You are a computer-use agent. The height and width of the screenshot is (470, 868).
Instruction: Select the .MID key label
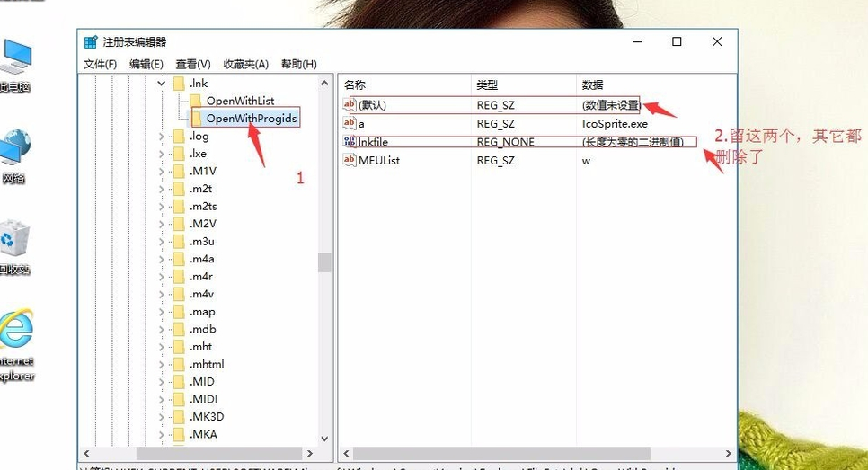(202, 382)
